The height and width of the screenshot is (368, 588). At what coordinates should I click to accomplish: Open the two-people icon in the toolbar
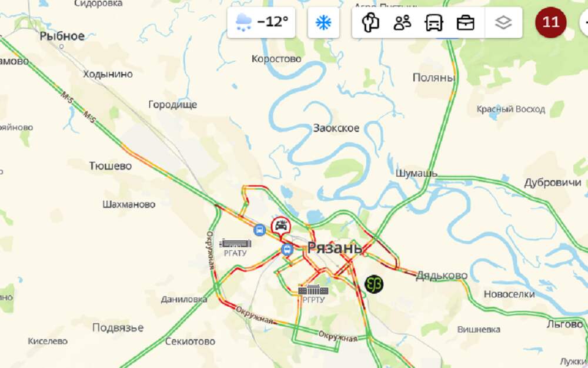click(x=402, y=22)
